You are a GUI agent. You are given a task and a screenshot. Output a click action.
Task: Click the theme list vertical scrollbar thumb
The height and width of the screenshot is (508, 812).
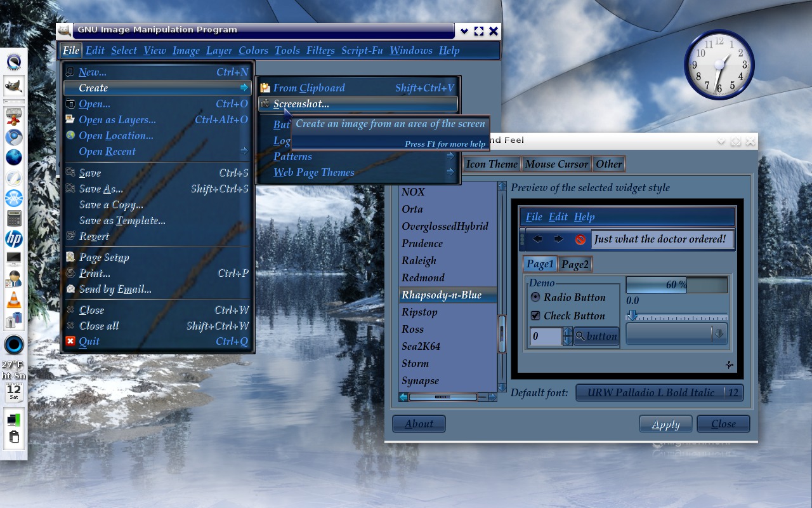coord(502,333)
